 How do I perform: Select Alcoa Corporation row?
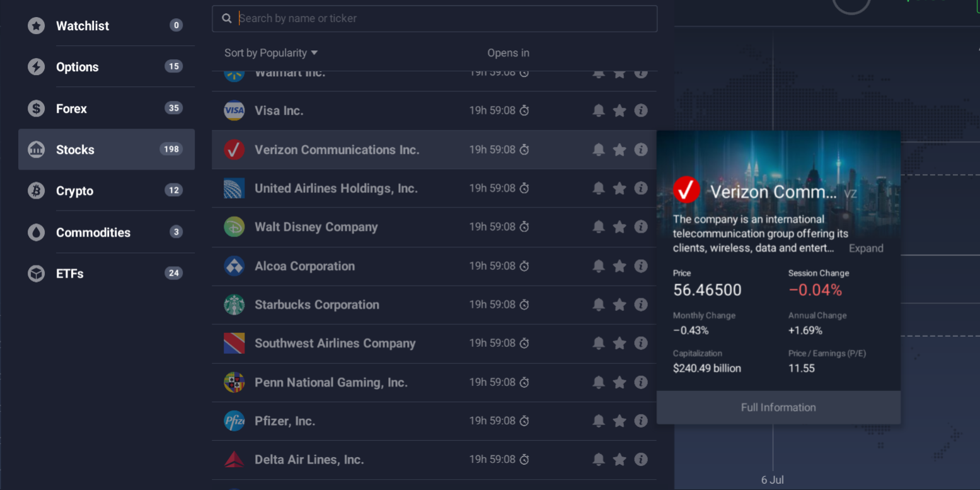[434, 266]
